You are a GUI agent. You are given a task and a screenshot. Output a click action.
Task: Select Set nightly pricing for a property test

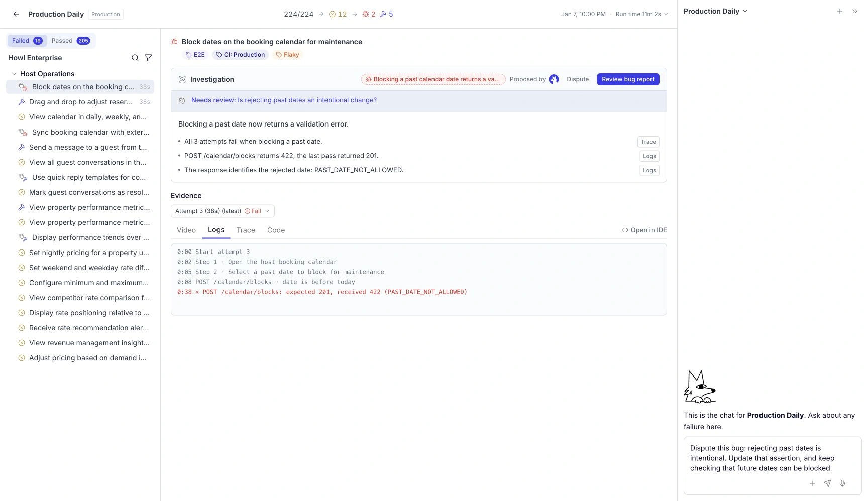click(x=80, y=253)
